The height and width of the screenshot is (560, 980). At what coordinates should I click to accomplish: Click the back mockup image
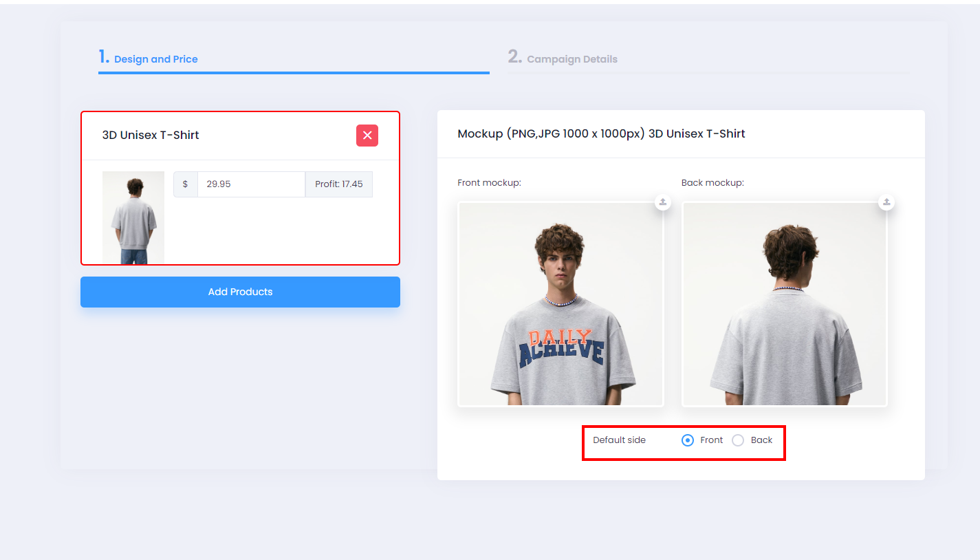tap(785, 304)
